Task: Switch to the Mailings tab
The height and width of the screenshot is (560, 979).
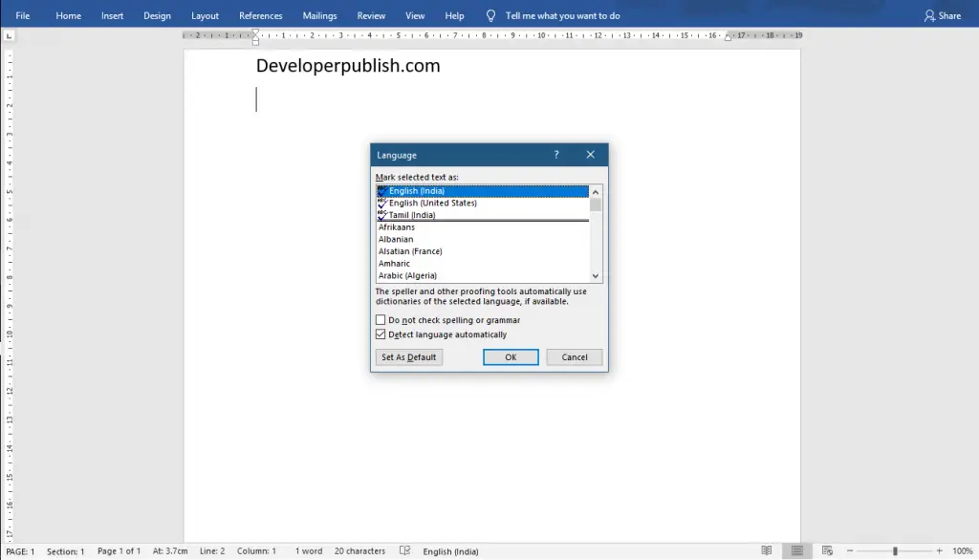Action: [x=319, y=15]
